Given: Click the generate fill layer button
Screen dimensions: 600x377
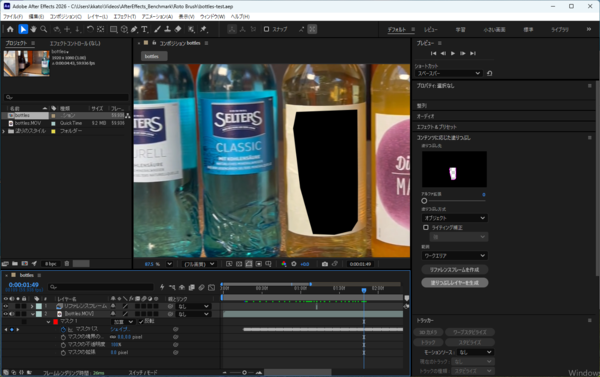Looking at the screenshot, I should point(455,282).
